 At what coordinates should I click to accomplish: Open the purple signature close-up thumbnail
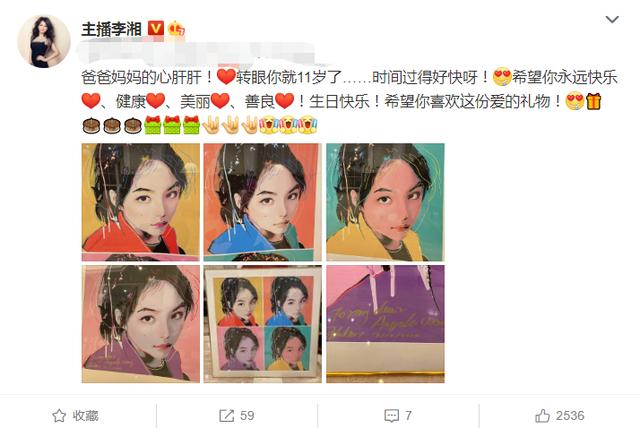pos(385,324)
